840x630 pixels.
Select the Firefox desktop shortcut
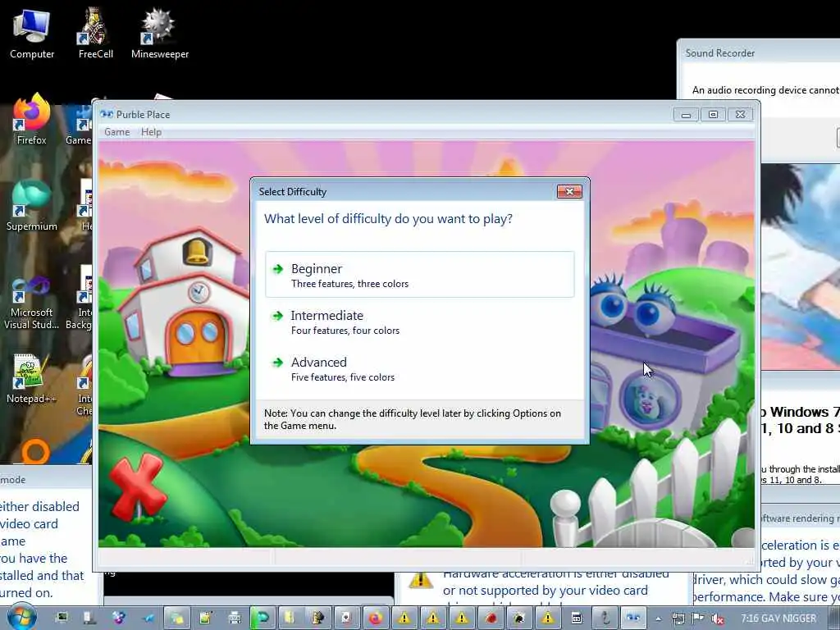coord(32,121)
